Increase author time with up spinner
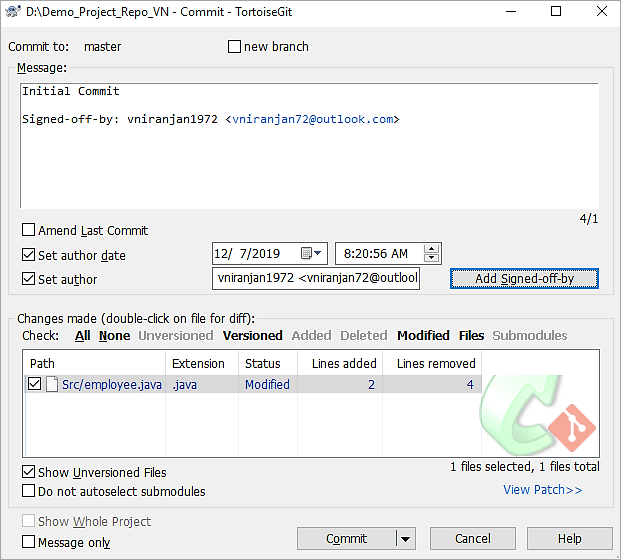The image size is (621, 560). coord(431,249)
